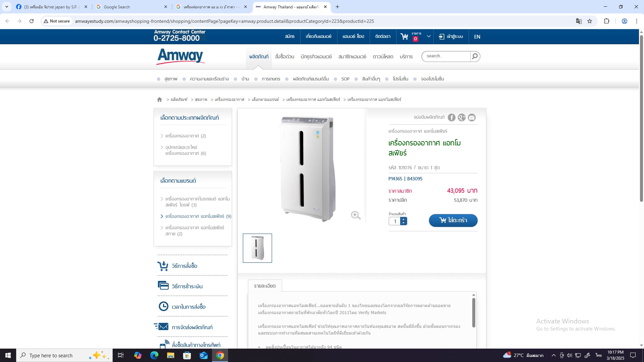Viewport: 644px width, 362px height.
Task: Expand แอทโมสเฟียร์ ไดรฟ์ (3) brand item
Action: (x=198, y=202)
